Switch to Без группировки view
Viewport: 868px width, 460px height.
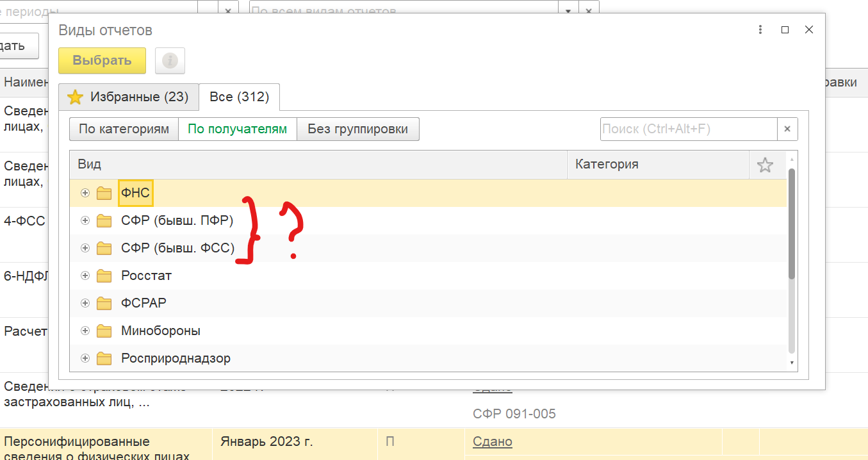pyautogui.click(x=357, y=129)
